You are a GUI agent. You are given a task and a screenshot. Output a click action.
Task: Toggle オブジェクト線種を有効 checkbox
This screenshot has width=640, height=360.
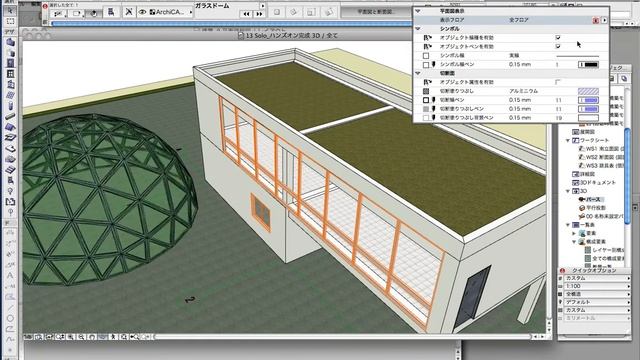point(558,38)
